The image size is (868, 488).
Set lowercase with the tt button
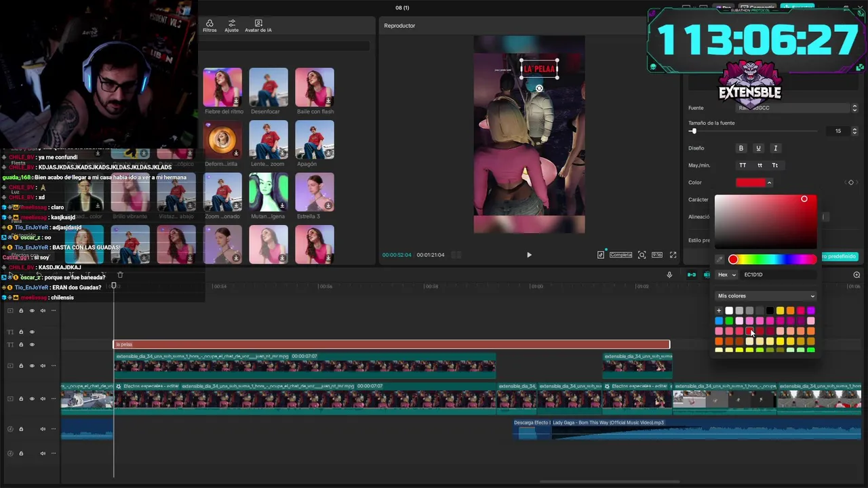[x=759, y=165]
